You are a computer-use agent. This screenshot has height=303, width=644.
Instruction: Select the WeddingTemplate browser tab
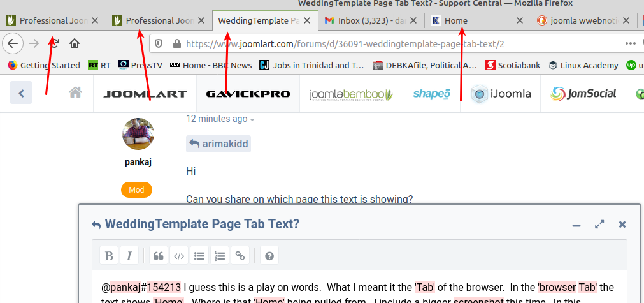pyautogui.click(x=266, y=20)
